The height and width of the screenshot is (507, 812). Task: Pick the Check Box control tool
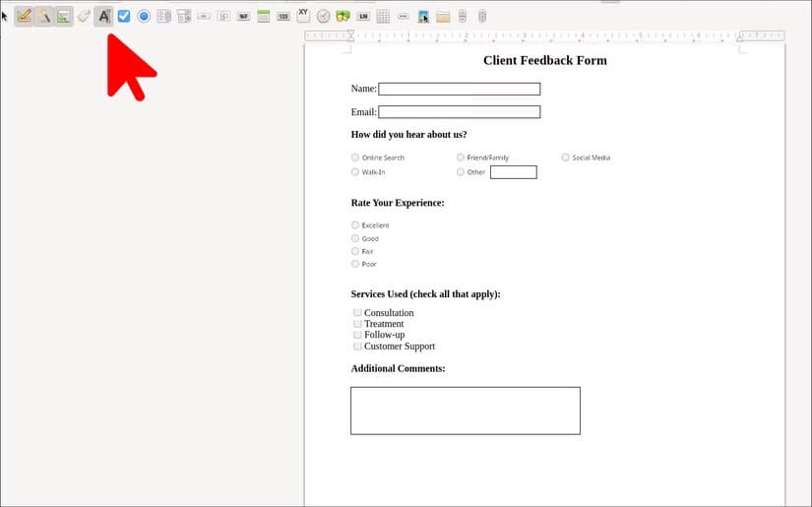point(124,16)
